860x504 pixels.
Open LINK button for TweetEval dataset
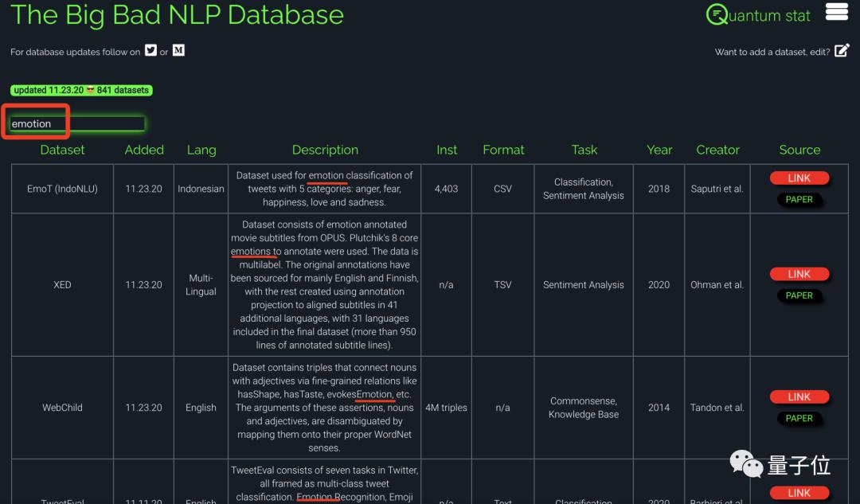tap(799, 493)
